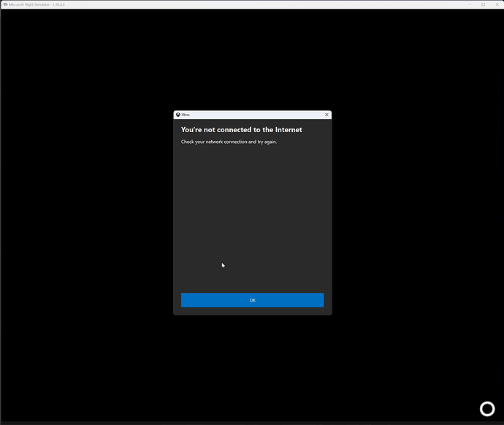Click the blue OK button
Screen dimensions: 504x425
pyautogui.click(x=252, y=299)
